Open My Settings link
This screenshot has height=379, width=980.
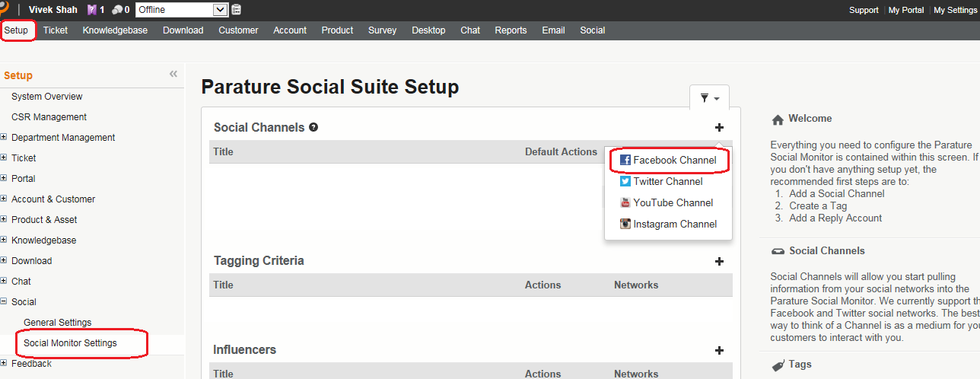[954, 10]
